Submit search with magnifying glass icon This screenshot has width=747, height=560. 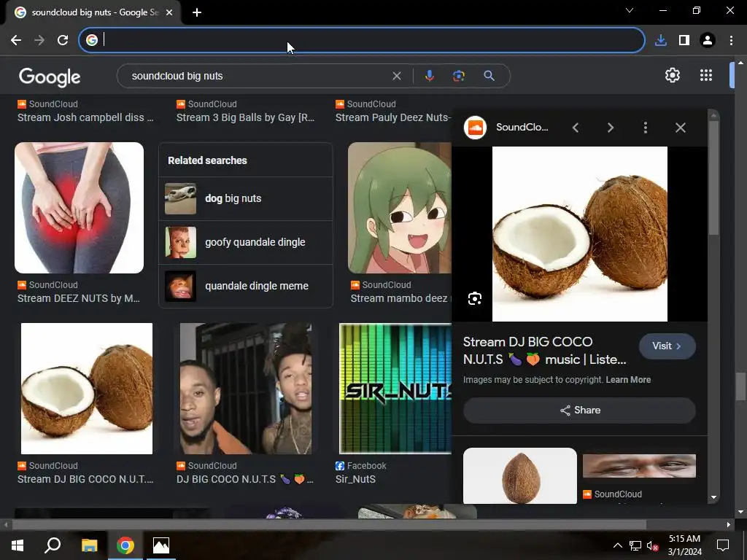(x=489, y=76)
